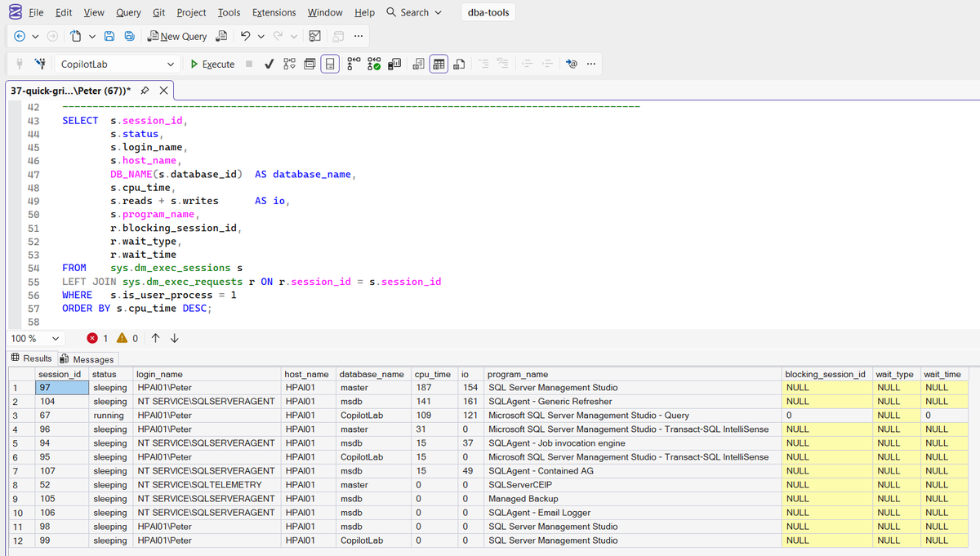The image size is (980, 556).
Task: Click 'sys.dm_exec_sessions' text in the FROM line
Action: (171, 268)
